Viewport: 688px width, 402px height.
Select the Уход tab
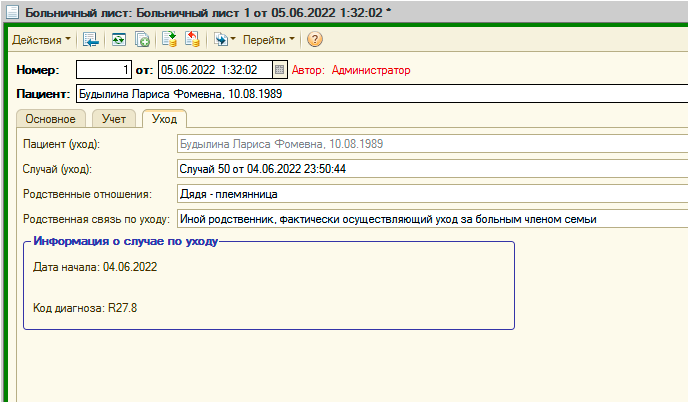(x=163, y=119)
